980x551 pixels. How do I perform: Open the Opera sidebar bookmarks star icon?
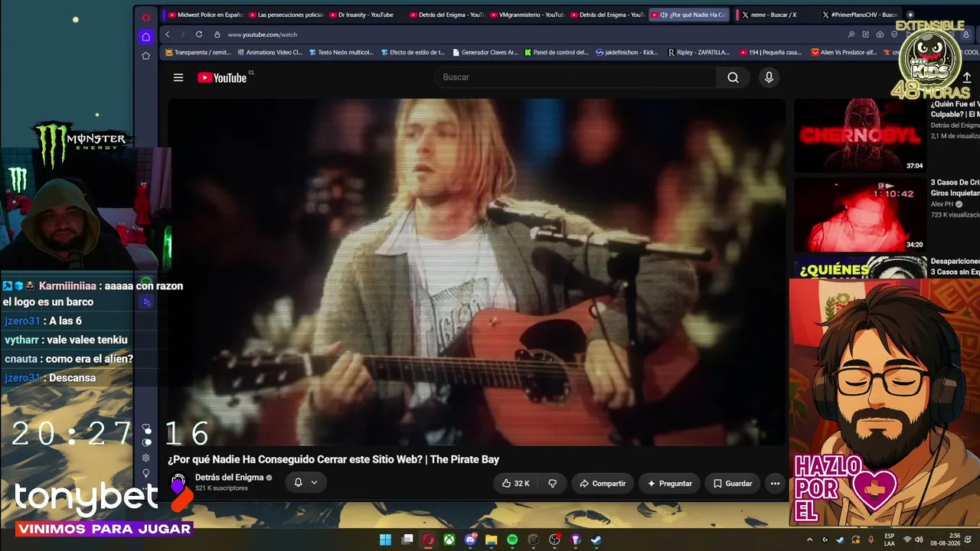click(145, 56)
